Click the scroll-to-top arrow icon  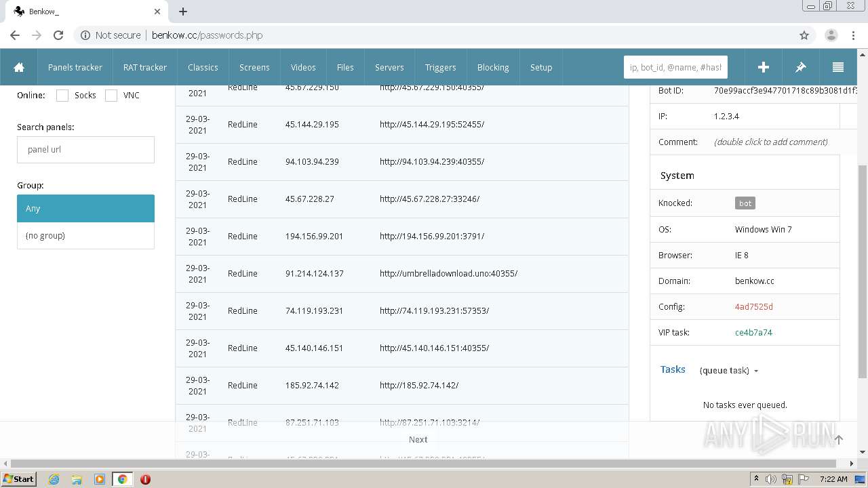click(839, 440)
